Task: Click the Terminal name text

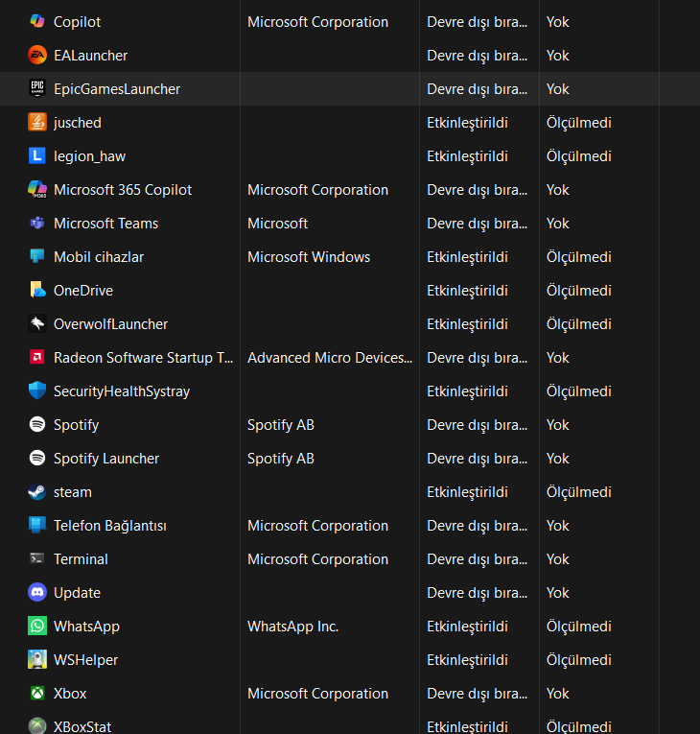Action: tap(81, 559)
